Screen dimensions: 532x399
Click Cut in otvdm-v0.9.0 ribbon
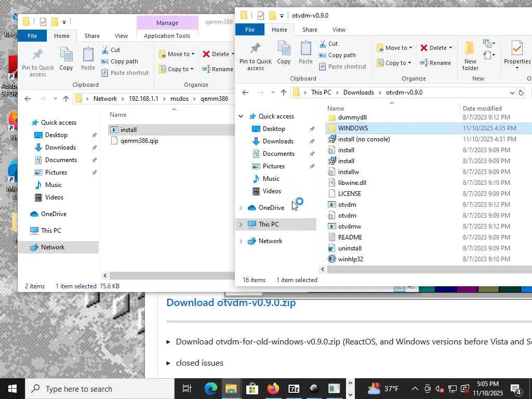[328, 44]
